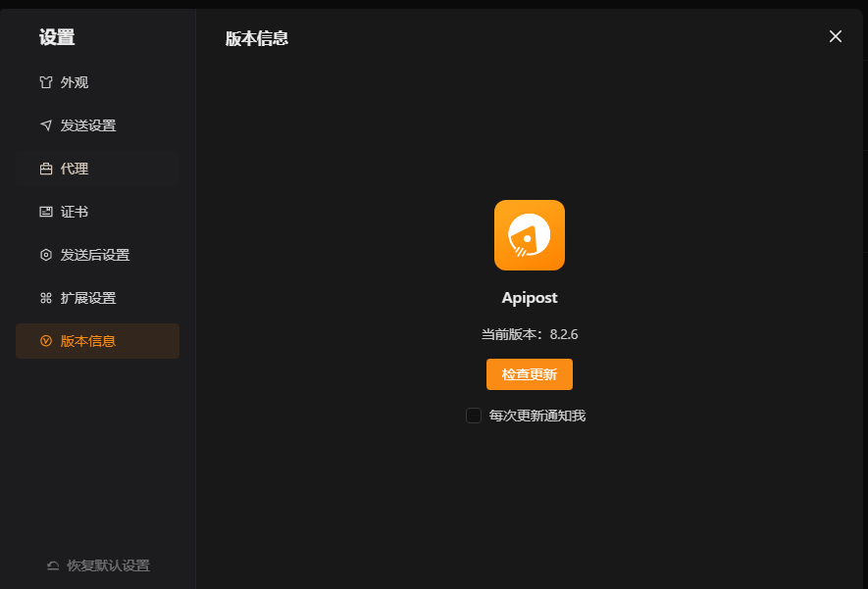Click the certificate icon beside 证书

(x=46, y=212)
